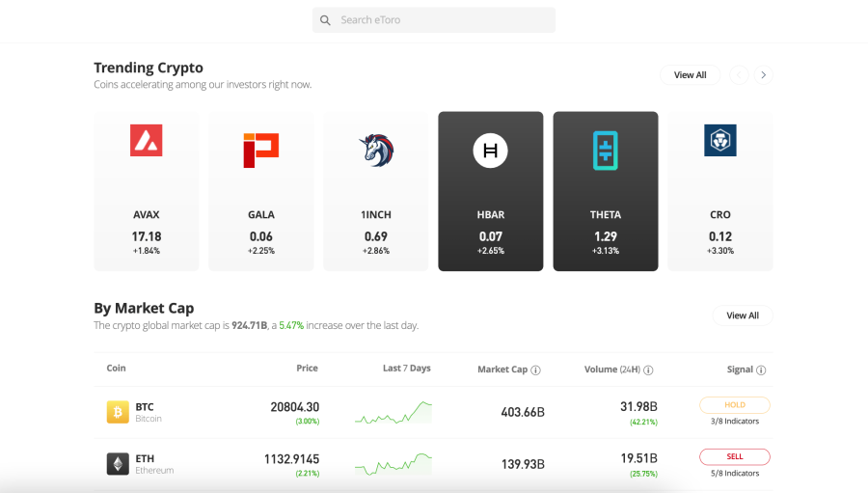868x493 pixels.
Task: Go to previous trending crypto page
Action: [739, 75]
